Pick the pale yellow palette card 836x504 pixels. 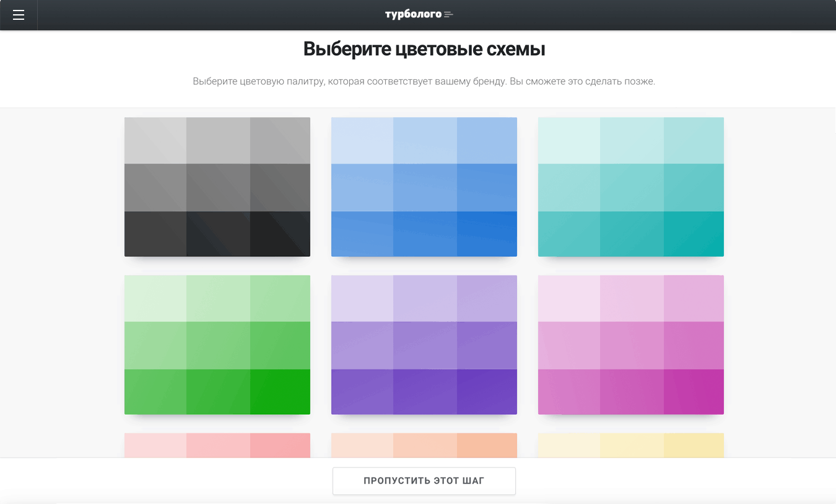point(631,445)
